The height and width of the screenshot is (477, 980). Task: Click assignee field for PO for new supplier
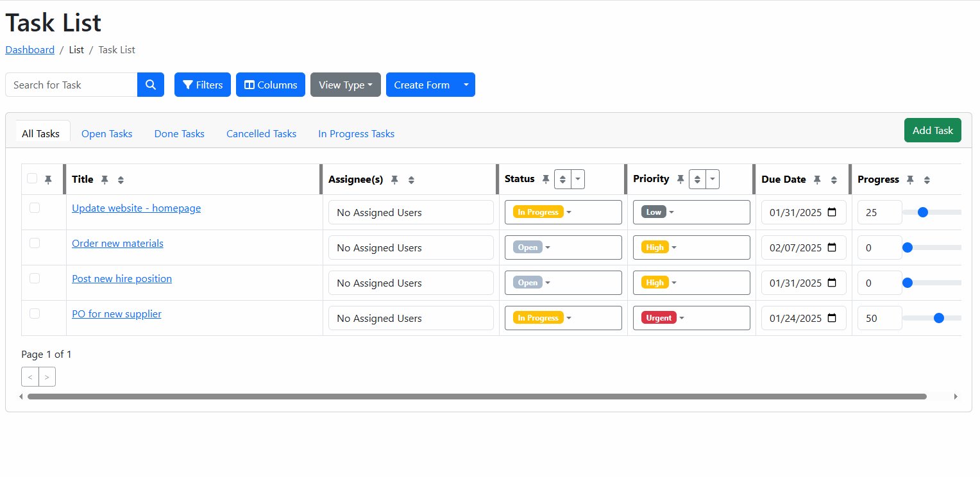(x=411, y=318)
